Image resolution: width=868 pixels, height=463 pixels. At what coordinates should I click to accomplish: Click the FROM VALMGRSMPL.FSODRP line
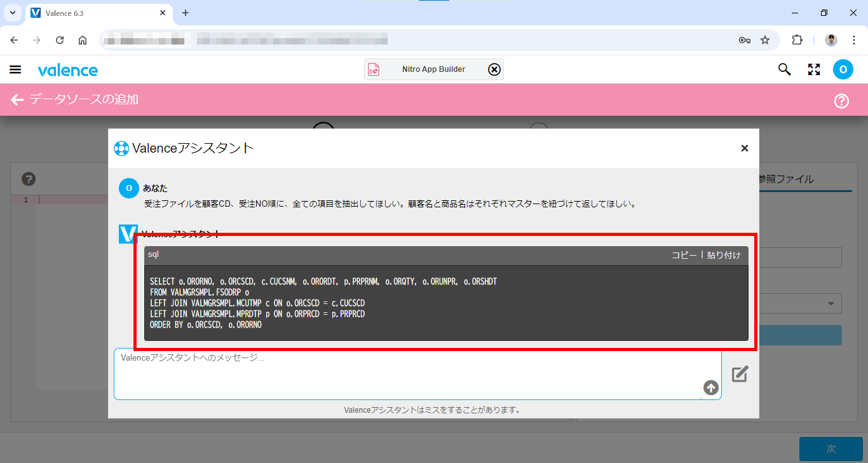[199, 292]
